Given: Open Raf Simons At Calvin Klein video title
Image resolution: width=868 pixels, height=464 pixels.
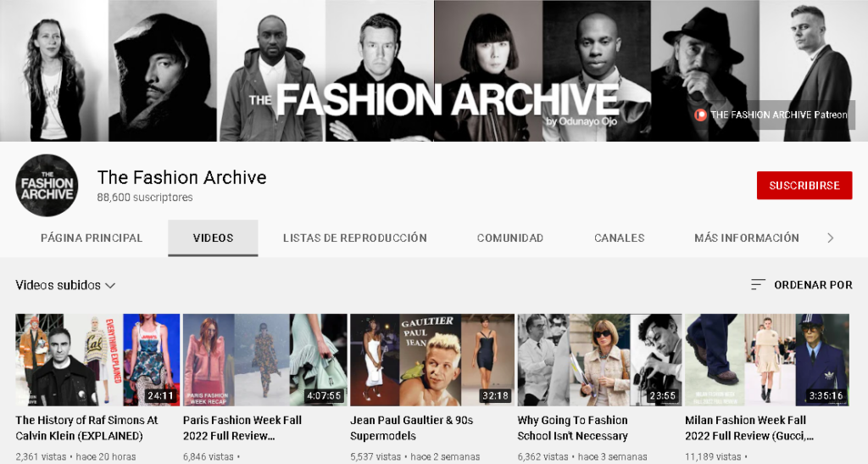Looking at the screenshot, I should pos(87,428).
